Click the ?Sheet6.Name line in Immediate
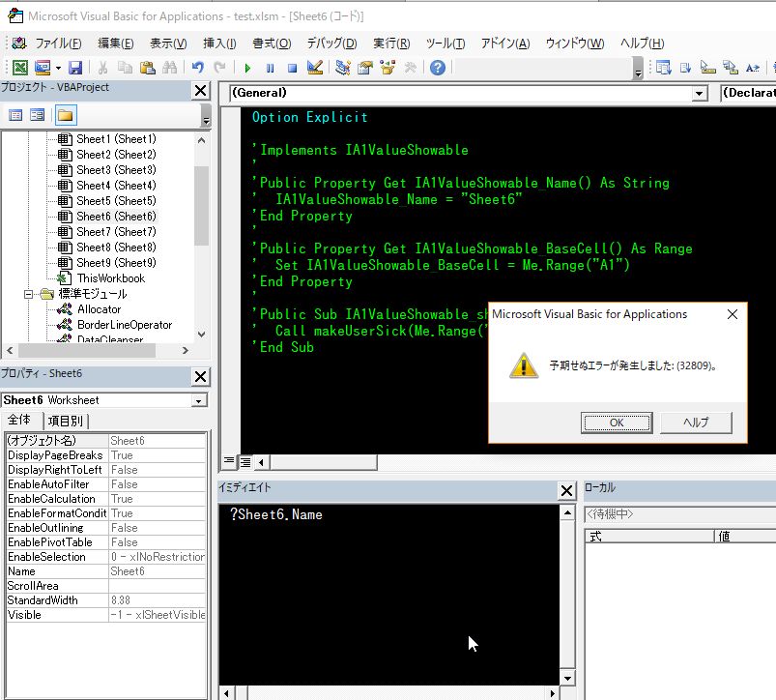 pos(276,515)
